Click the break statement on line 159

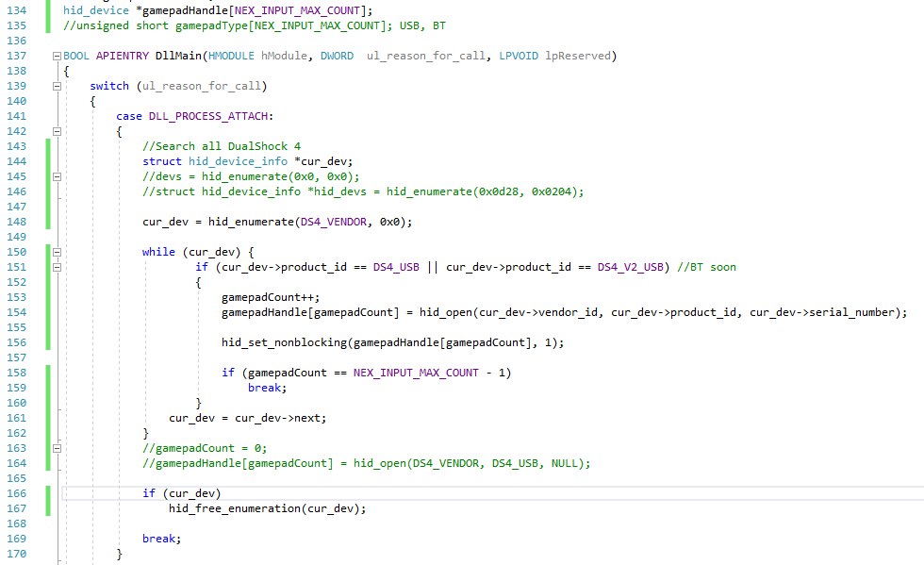(267, 388)
